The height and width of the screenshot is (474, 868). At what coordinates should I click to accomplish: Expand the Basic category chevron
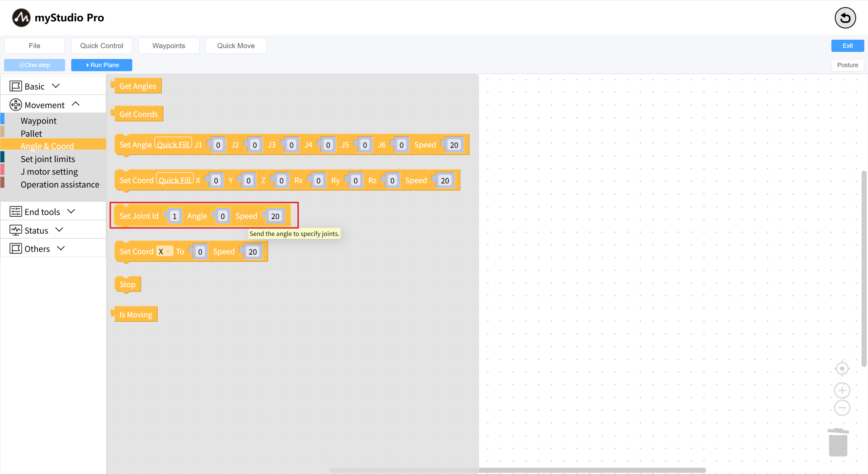click(56, 86)
